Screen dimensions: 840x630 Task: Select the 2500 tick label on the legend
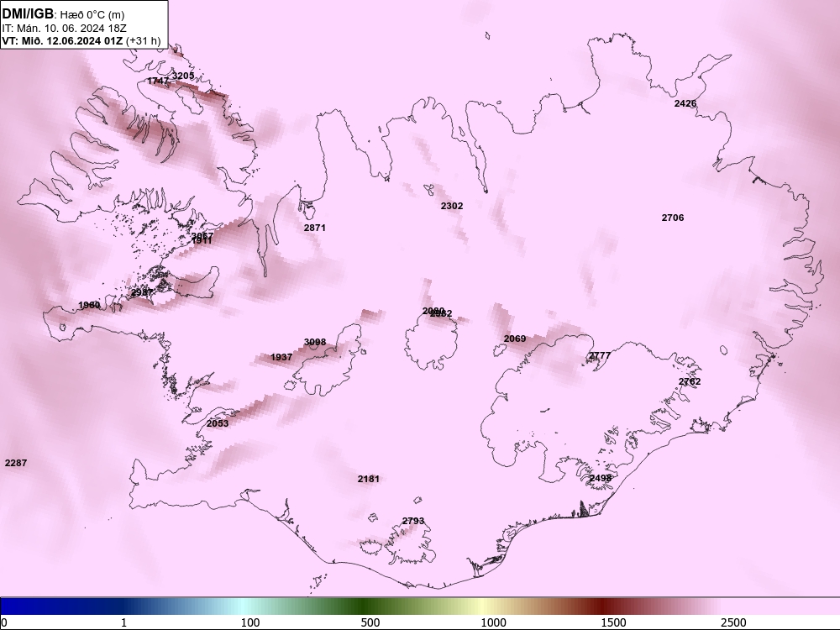[x=733, y=622]
